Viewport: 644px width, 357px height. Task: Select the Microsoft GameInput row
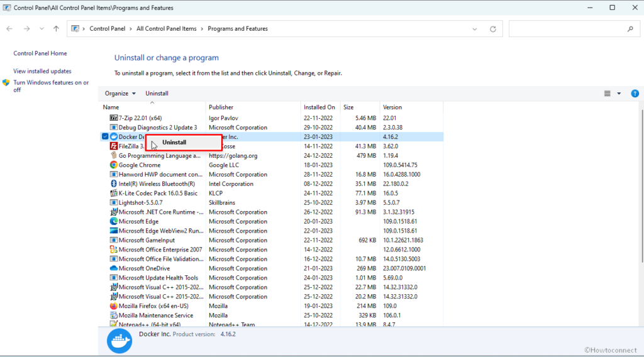click(x=271, y=240)
